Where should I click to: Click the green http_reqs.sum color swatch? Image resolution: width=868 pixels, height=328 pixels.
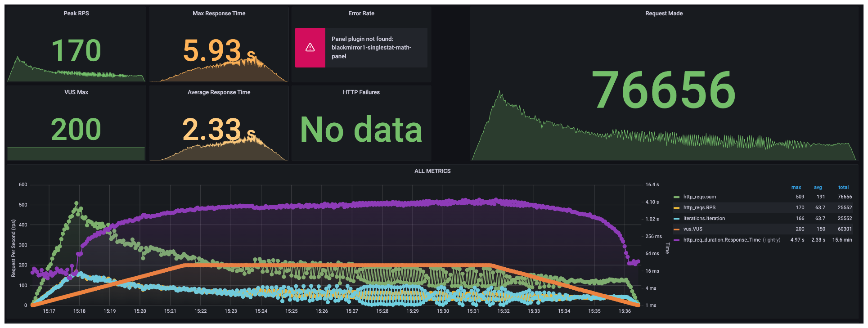click(676, 197)
